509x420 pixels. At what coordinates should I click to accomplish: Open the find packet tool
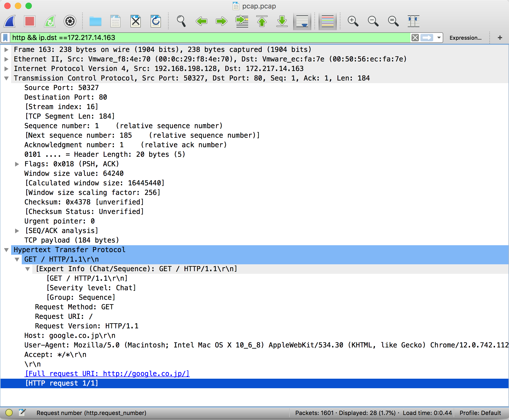click(181, 21)
